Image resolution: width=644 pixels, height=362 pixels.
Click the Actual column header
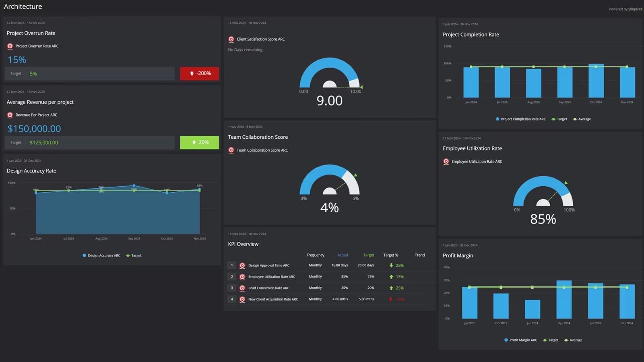pyautogui.click(x=343, y=255)
